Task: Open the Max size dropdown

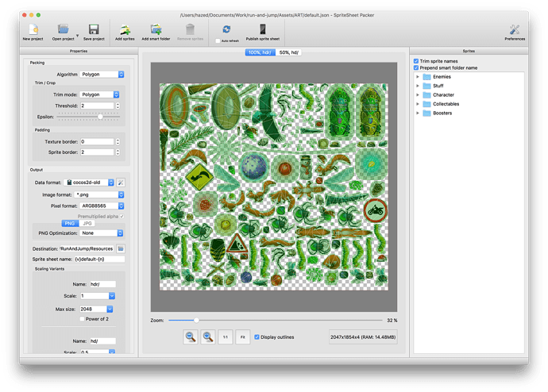Action: click(96, 309)
